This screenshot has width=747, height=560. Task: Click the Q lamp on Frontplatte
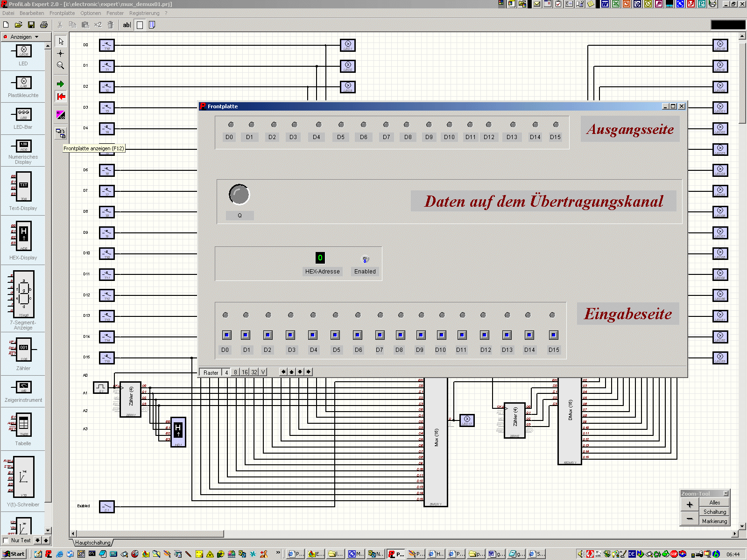click(x=239, y=195)
